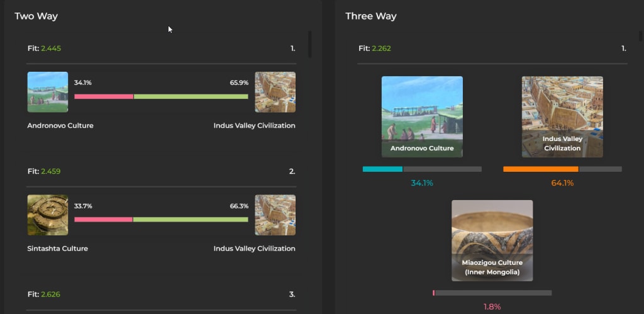Click the green 65.9% bar segment
Viewport: 644px width, 314px height.
[191, 96]
